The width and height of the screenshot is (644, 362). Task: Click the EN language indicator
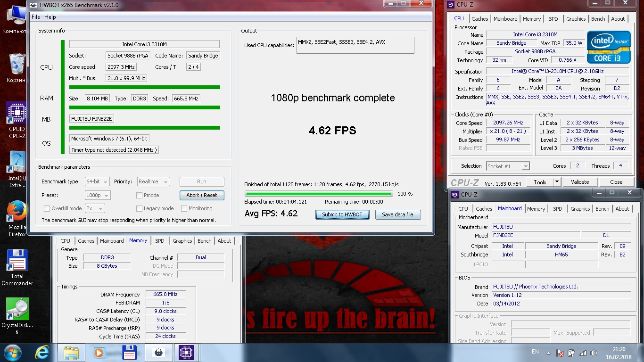(535, 352)
